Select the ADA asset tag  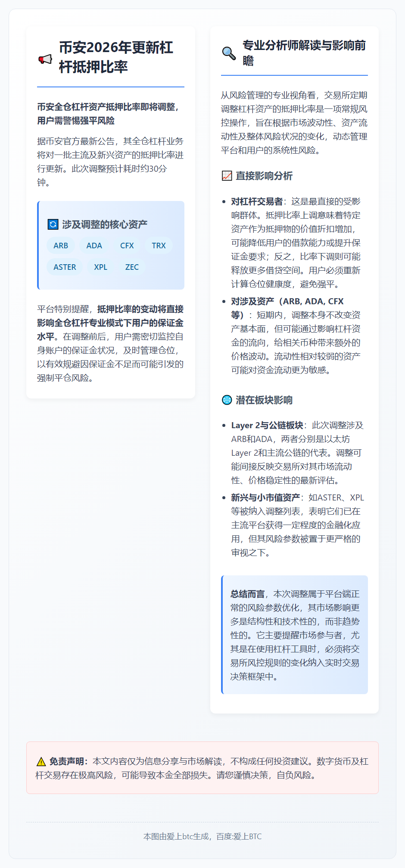(94, 245)
